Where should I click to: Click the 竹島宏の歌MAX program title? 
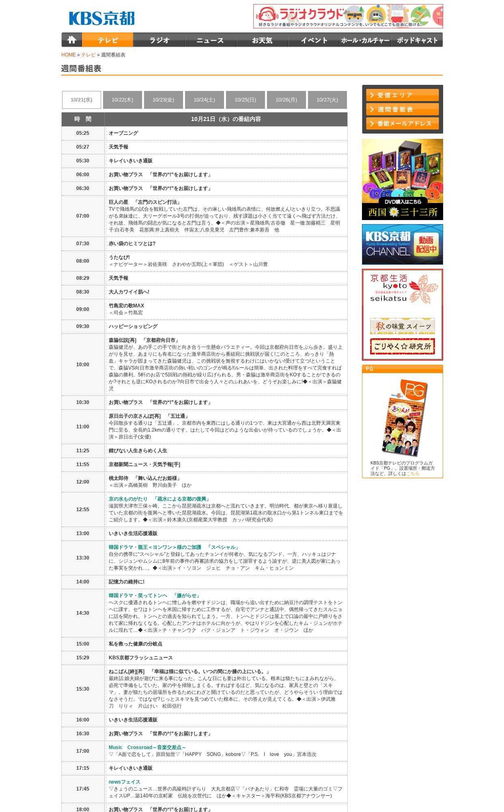point(126,306)
